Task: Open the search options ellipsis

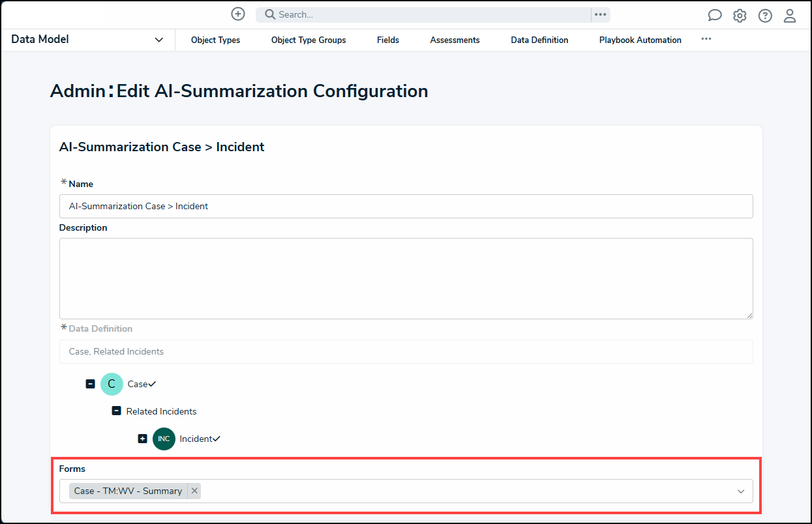Action: pos(601,14)
